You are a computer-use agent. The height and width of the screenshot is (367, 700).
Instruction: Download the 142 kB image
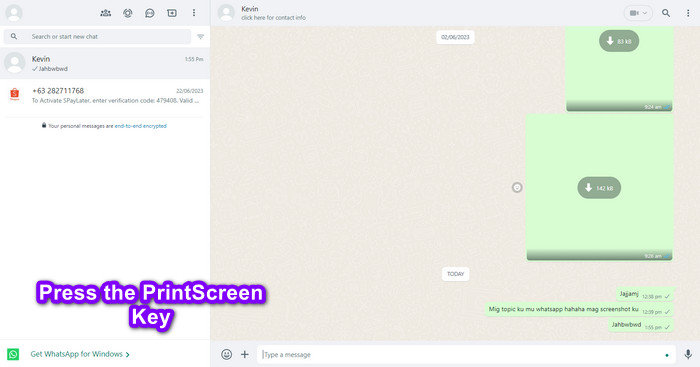(x=599, y=188)
